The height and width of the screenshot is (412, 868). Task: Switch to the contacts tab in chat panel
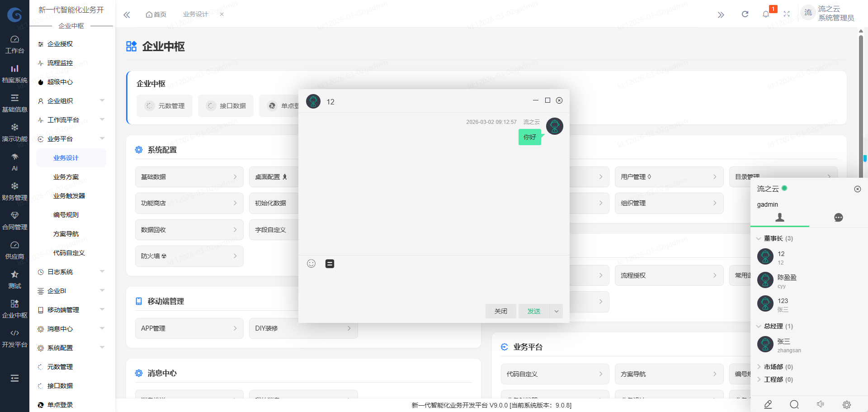[779, 218]
